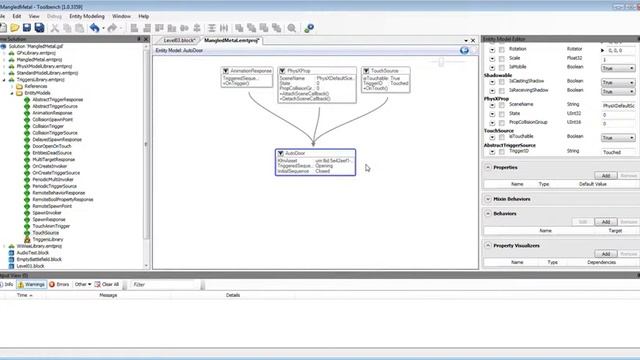This screenshot has width=640, height=360.
Task: Click the blue gear toolbar icon
Action: tap(309, 28)
